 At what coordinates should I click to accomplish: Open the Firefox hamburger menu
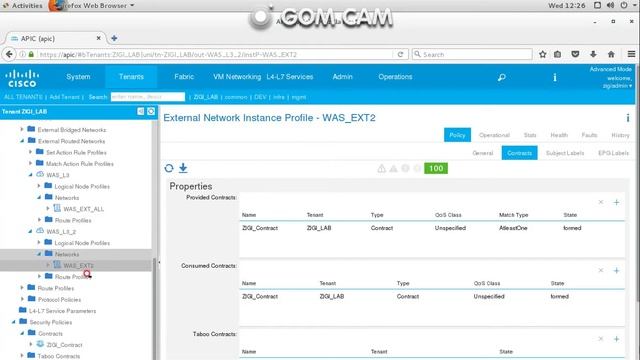click(631, 54)
